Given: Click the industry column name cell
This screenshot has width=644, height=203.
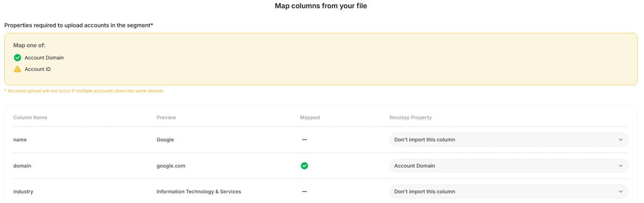Looking at the screenshot, I should (23, 192).
